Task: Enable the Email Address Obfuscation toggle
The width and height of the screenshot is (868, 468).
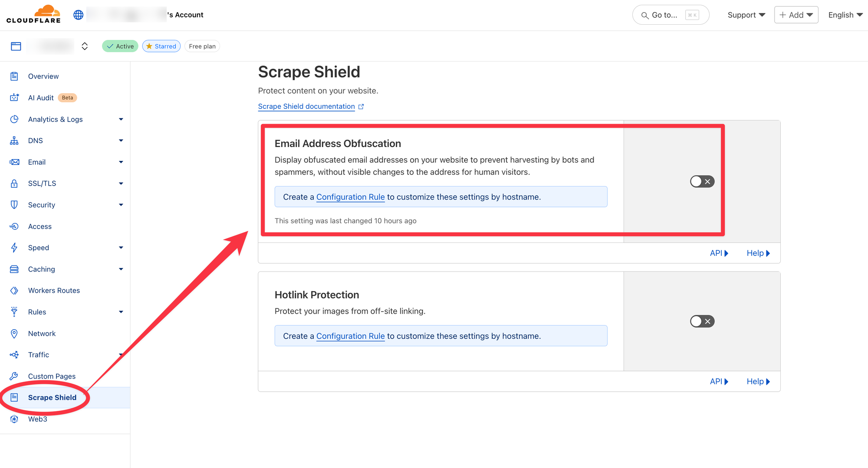Action: click(702, 181)
